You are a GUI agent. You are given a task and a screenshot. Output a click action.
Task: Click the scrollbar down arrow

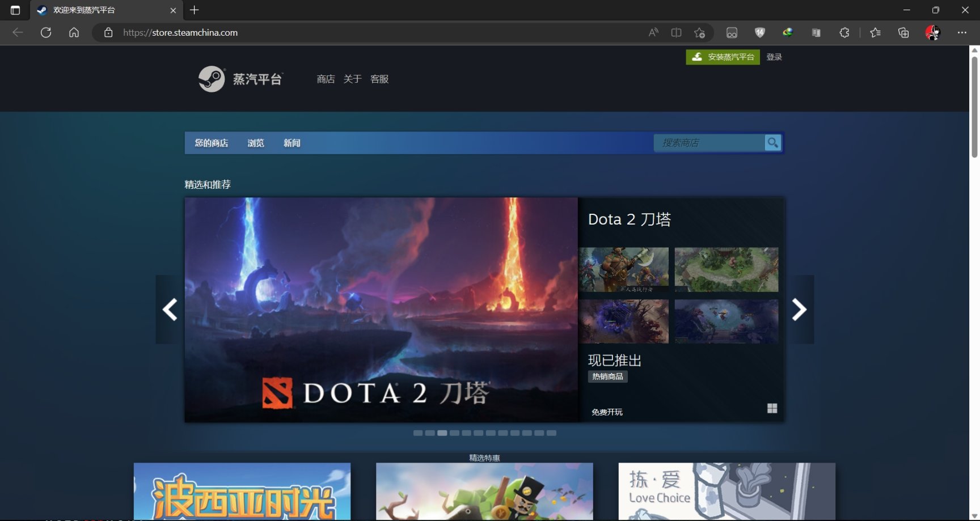tap(974, 516)
